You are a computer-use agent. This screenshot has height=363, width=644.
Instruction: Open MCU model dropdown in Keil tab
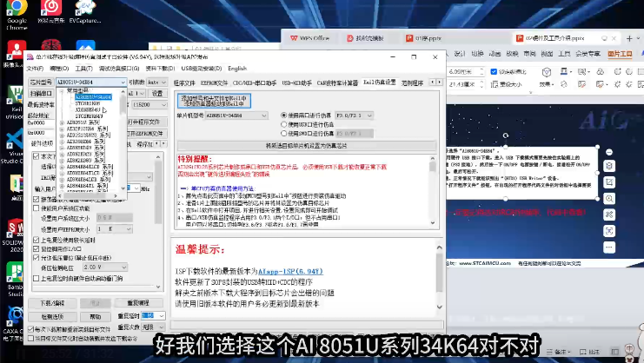pyautogui.click(x=237, y=115)
